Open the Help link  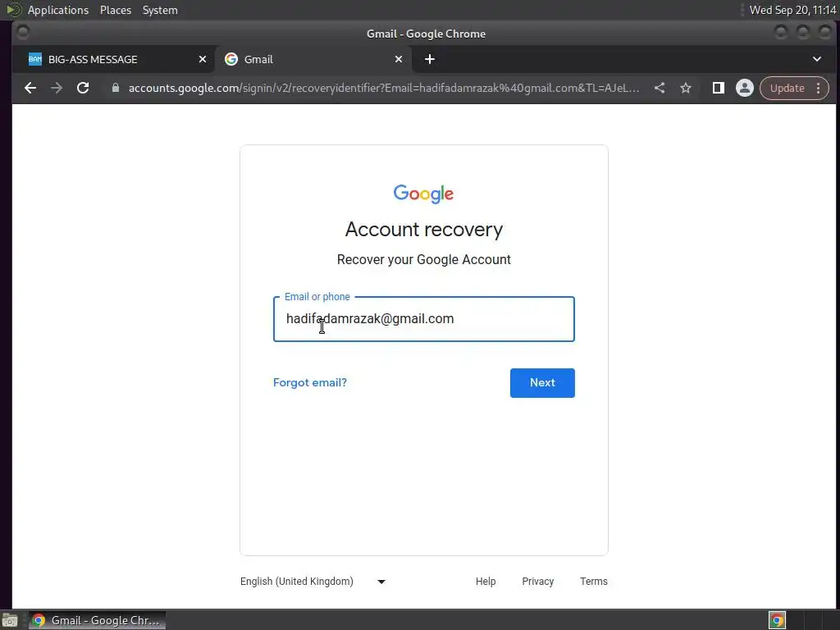tap(486, 582)
